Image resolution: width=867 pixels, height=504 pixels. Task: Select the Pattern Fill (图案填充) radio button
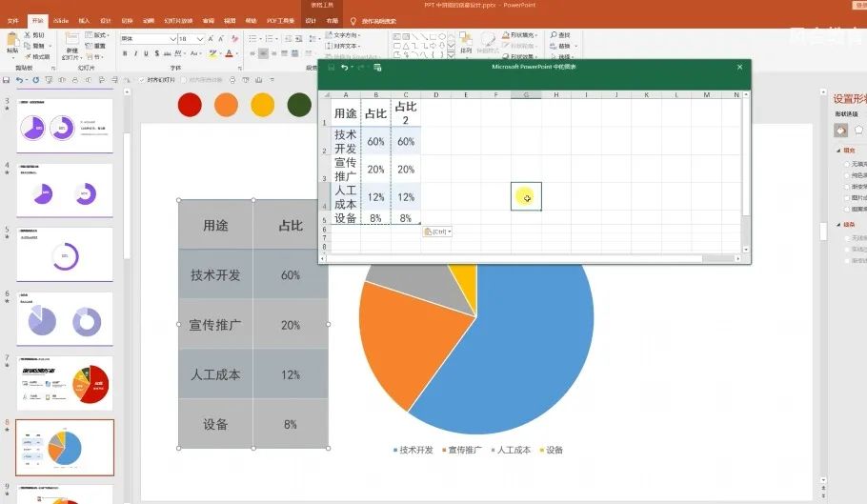(x=847, y=210)
